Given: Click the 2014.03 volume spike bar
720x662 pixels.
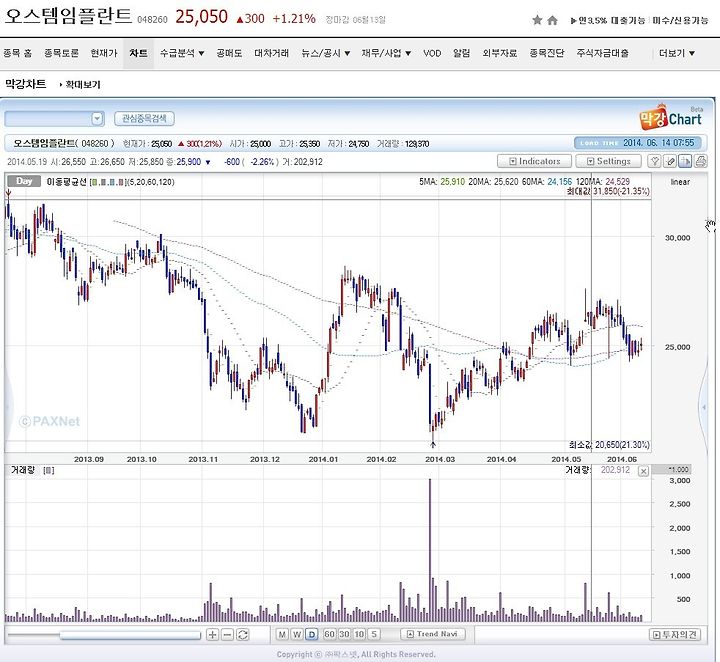Looking at the screenshot, I should coord(430,550).
